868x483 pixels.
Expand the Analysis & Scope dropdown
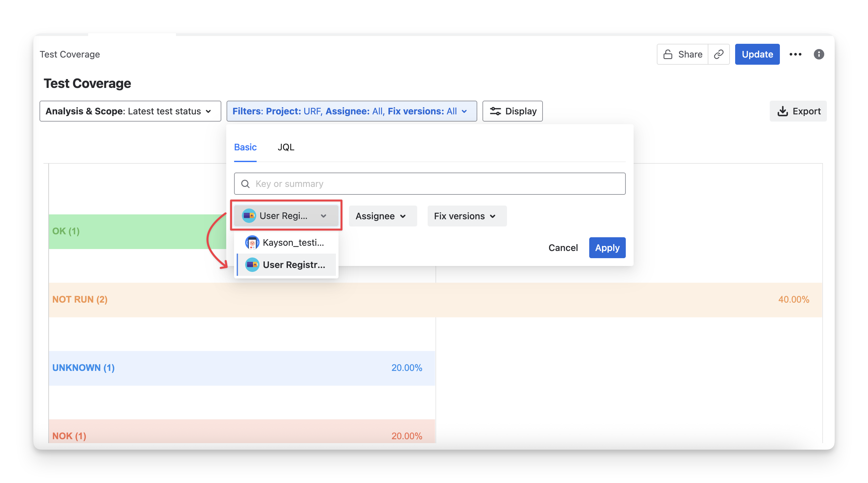click(130, 111)
